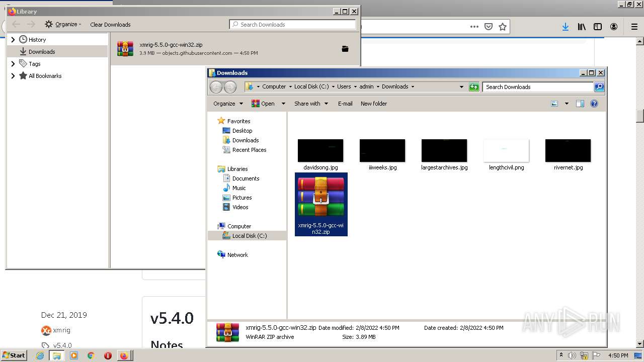Image resolution: width=644 pixels, height=362 pixels.
Task: Click Windows Start button
Action: pyautogui.click(x=14, y=355)
